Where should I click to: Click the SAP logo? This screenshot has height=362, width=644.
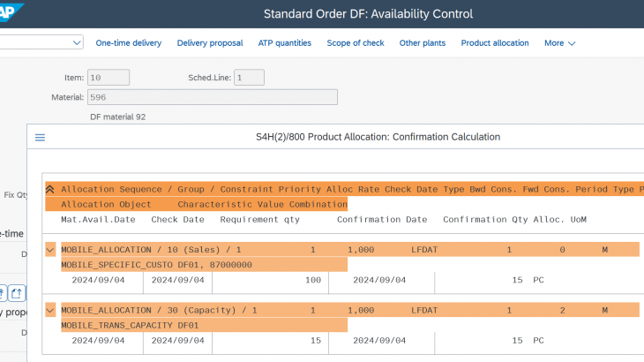[x=11, y=12]
